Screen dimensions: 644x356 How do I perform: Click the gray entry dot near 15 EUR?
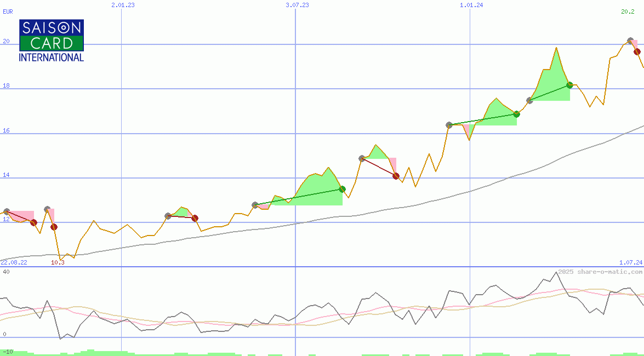point(362,158)
